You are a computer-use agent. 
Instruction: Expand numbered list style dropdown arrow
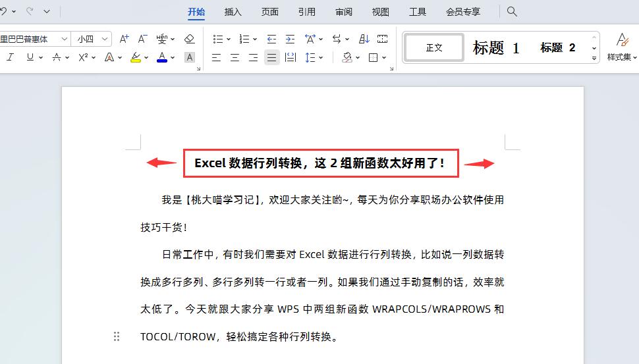(255, 39)
